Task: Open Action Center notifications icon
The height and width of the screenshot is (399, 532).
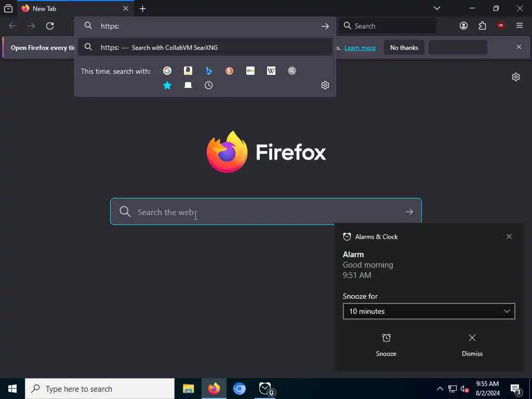Action: [x=515, y=389]
